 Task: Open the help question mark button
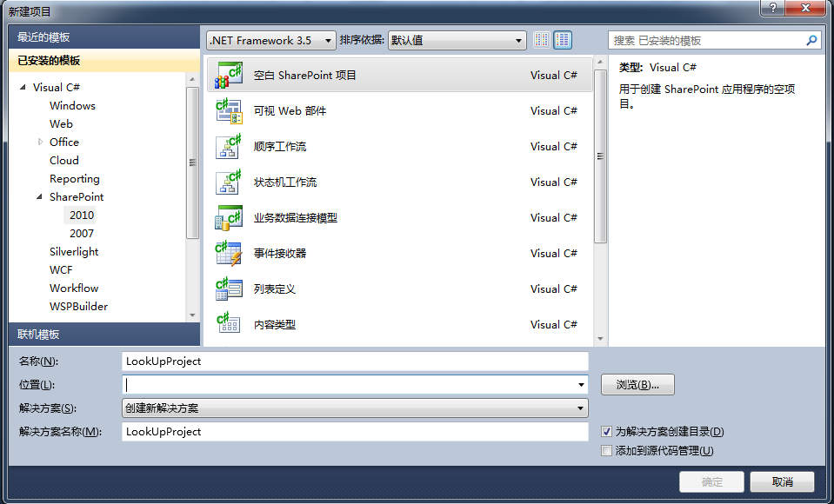tap(773, 8)
